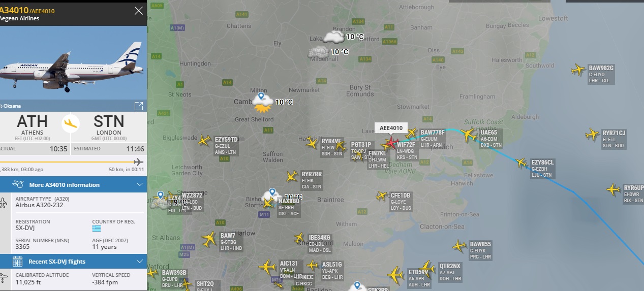Click the QTR2NX aircraft icon
Screen dimensions: 644x291
pos(428,268)
